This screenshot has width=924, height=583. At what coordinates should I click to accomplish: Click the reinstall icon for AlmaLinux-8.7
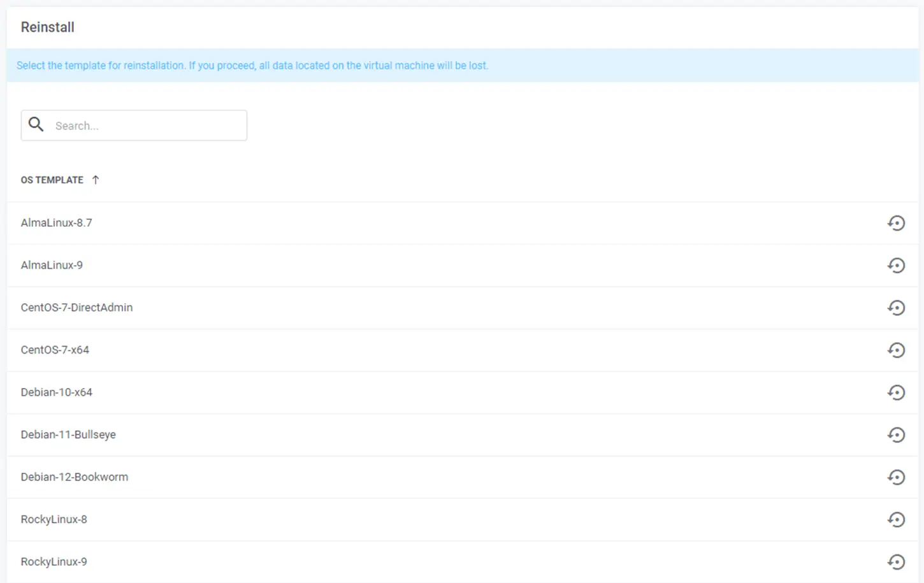[896, 223]
